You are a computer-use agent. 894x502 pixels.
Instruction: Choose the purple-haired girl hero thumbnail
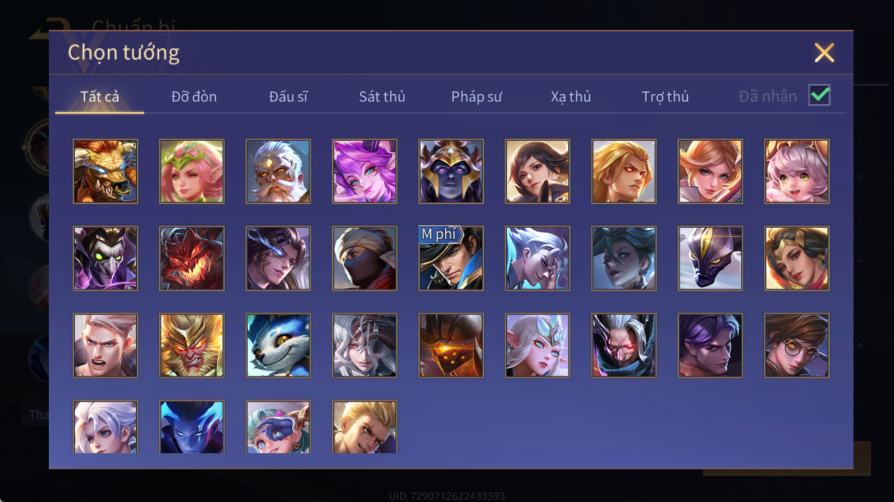point(364,171)
